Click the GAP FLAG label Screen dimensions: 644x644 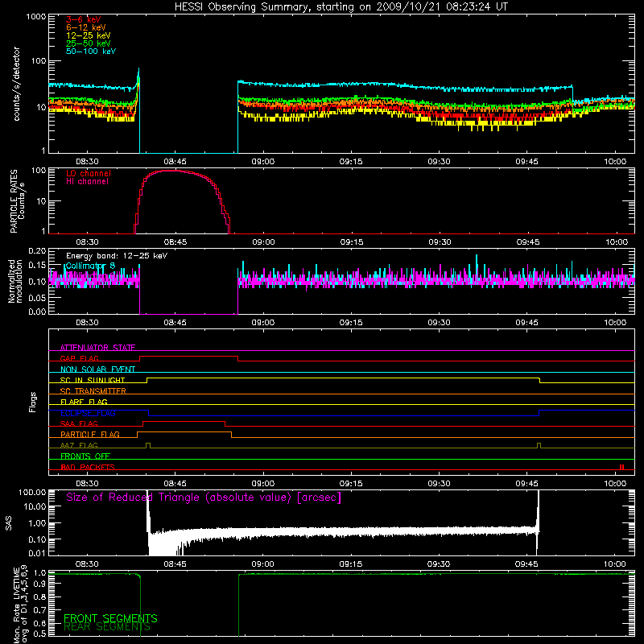79,358
